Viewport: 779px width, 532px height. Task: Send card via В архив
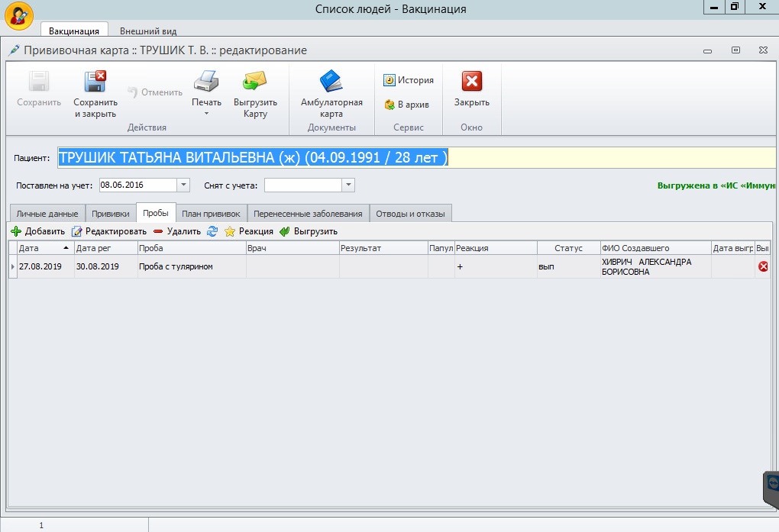coord(407,105)
